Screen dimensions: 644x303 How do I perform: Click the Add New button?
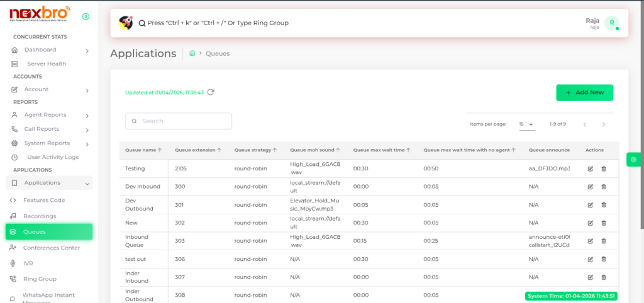(x=584, y=92)
